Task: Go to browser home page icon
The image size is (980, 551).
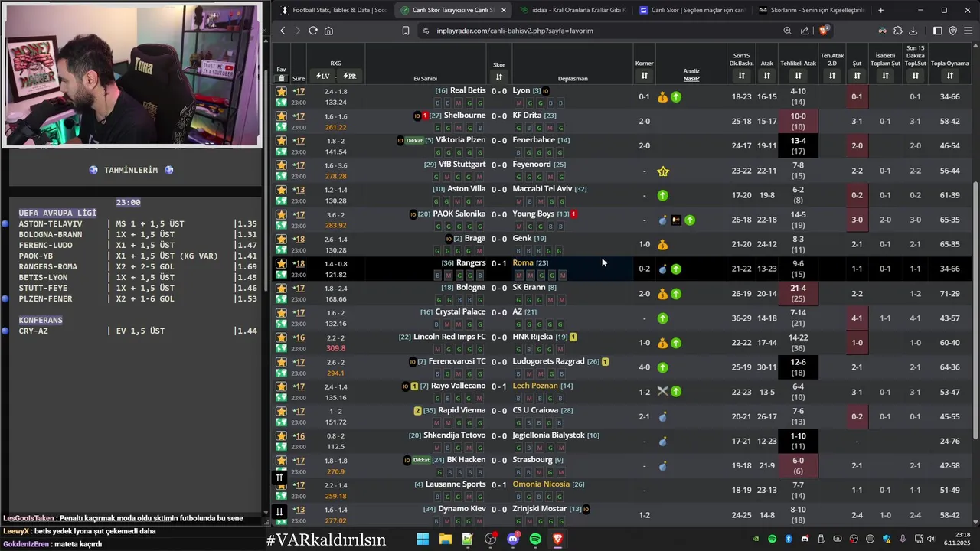Action: tap(328, 31)
